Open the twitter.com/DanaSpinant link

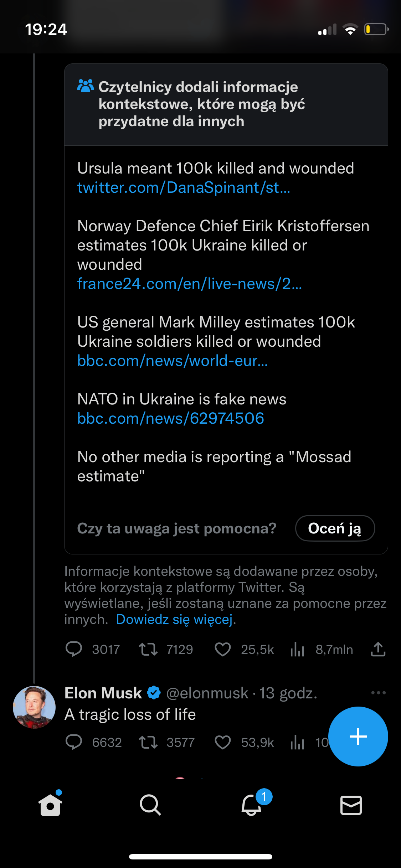click(x=184, y=188)
